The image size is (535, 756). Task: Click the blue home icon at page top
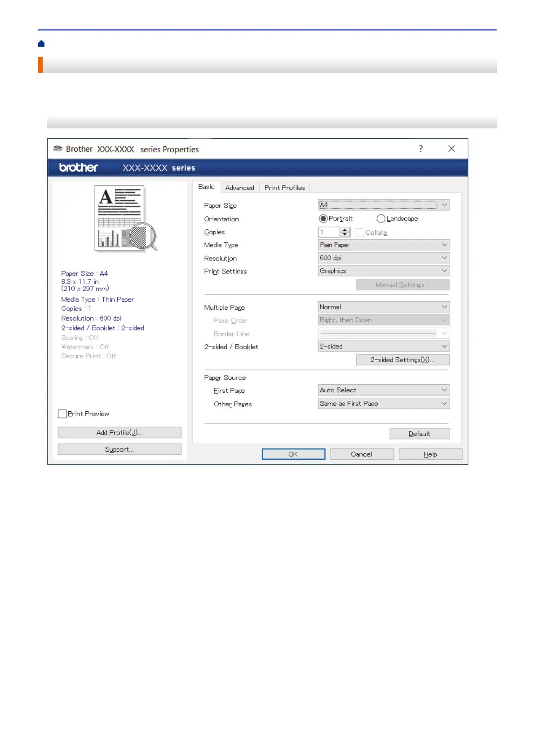(41, 44)
